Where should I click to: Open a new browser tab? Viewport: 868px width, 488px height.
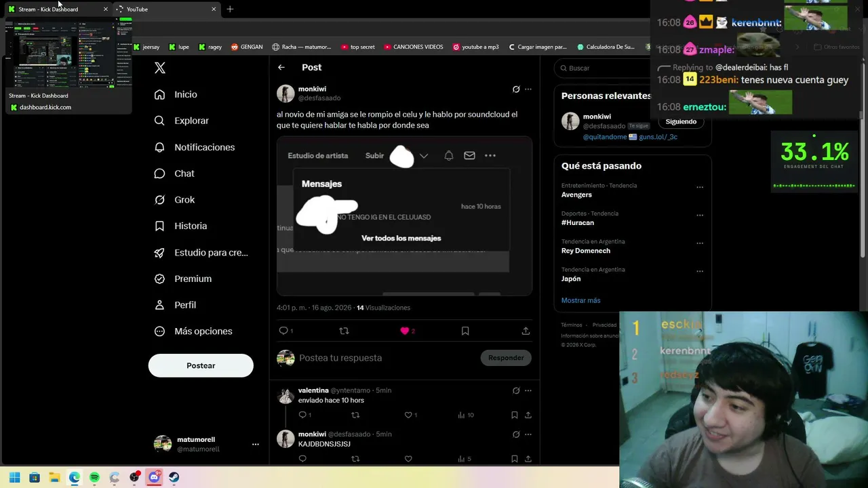click(x=230, y=9)
